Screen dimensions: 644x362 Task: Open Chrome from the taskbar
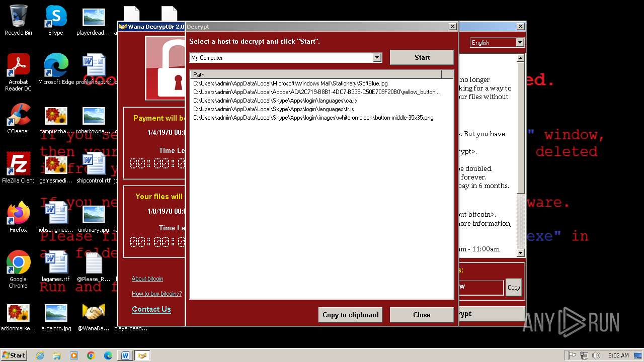(x=91, y=355)
